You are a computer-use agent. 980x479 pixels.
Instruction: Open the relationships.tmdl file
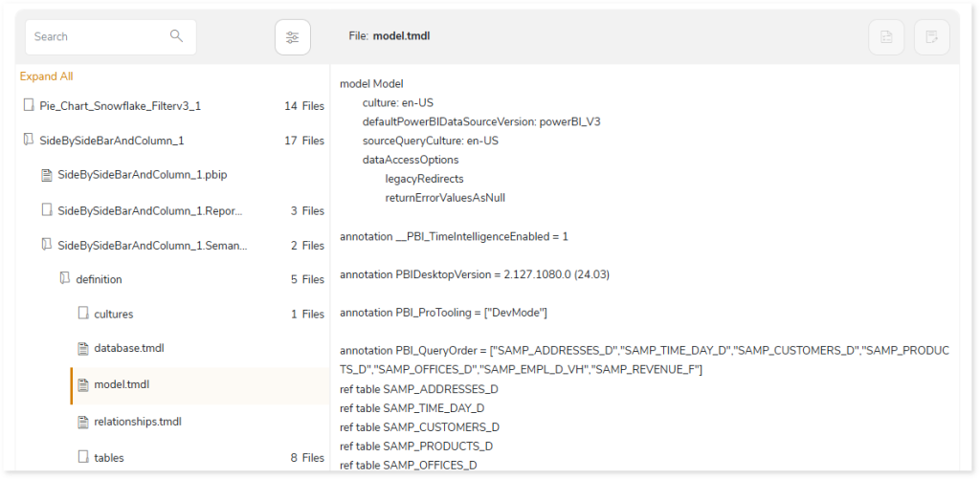pyautogui.click(x=138, y=422)
